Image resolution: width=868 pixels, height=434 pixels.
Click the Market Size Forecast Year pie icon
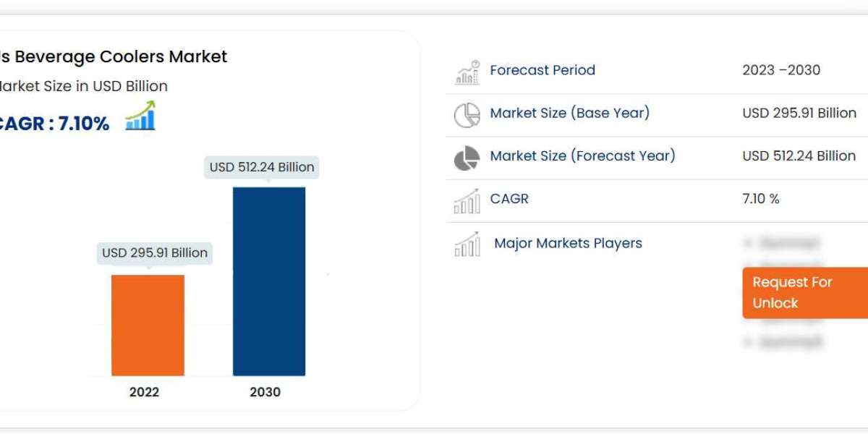pyautogui.click(x=467, y=158)
